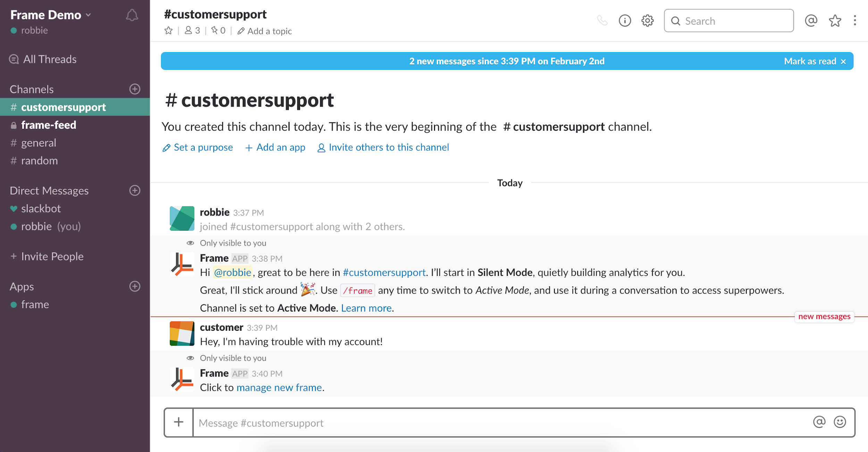Screen dimensions: 868x452
Task: Open channel details info icon
Action: coord(625,21)
